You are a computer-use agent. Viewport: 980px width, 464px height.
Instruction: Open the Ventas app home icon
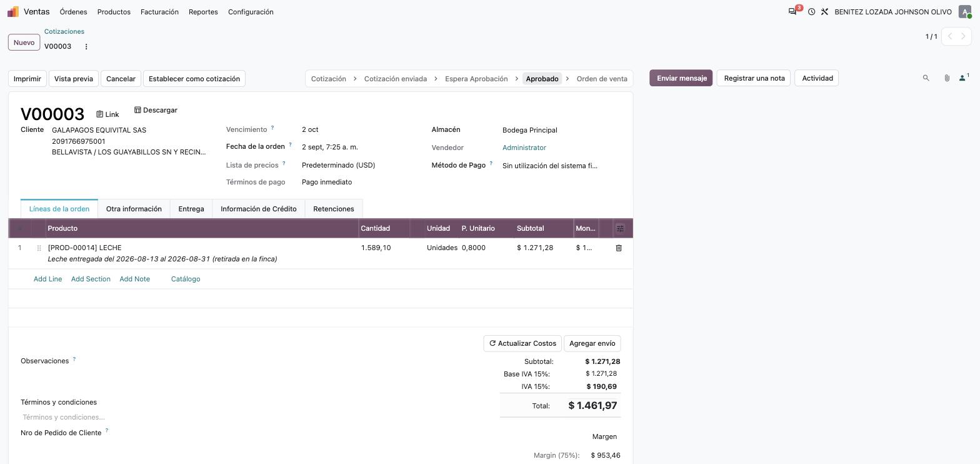pos(13,12)
